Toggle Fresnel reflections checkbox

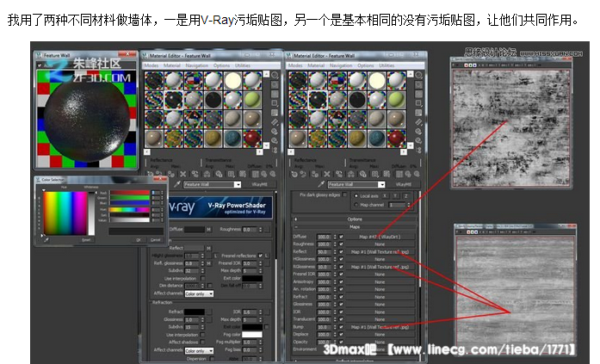coord(260,256)
